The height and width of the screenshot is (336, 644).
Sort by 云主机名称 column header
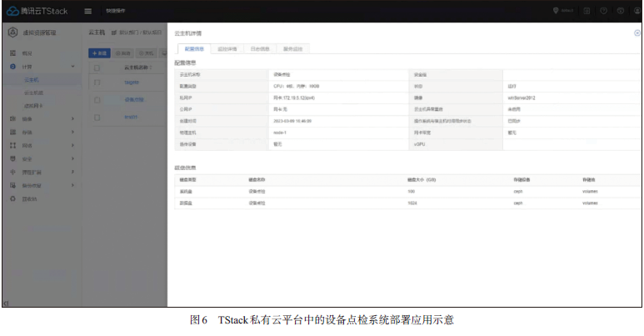pos(138,68)
